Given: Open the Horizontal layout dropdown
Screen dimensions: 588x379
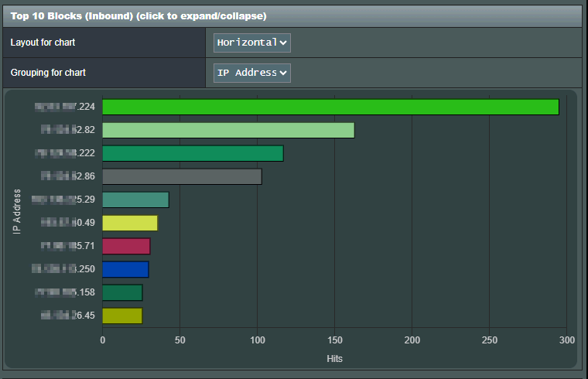Looking at the screenshot, I should click(x=252, y=43).
